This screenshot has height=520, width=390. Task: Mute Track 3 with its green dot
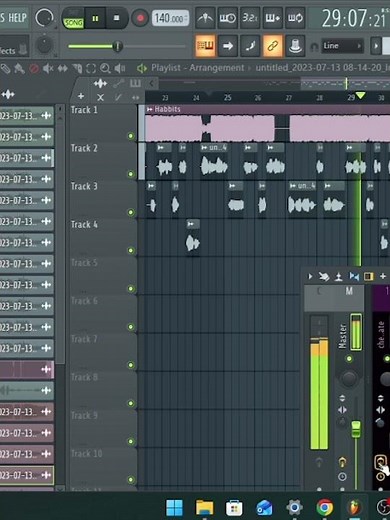click(x=131, y=212)
